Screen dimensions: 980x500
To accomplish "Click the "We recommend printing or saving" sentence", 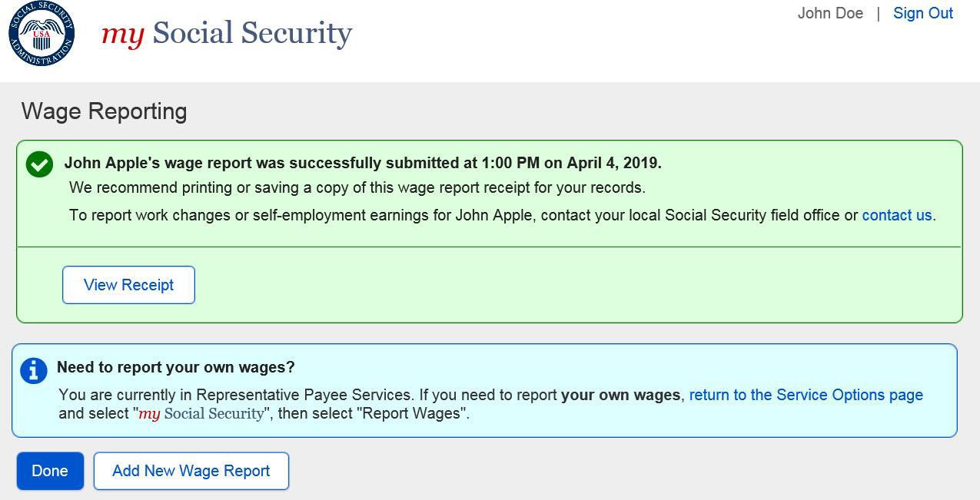I will tap(357, 187).
